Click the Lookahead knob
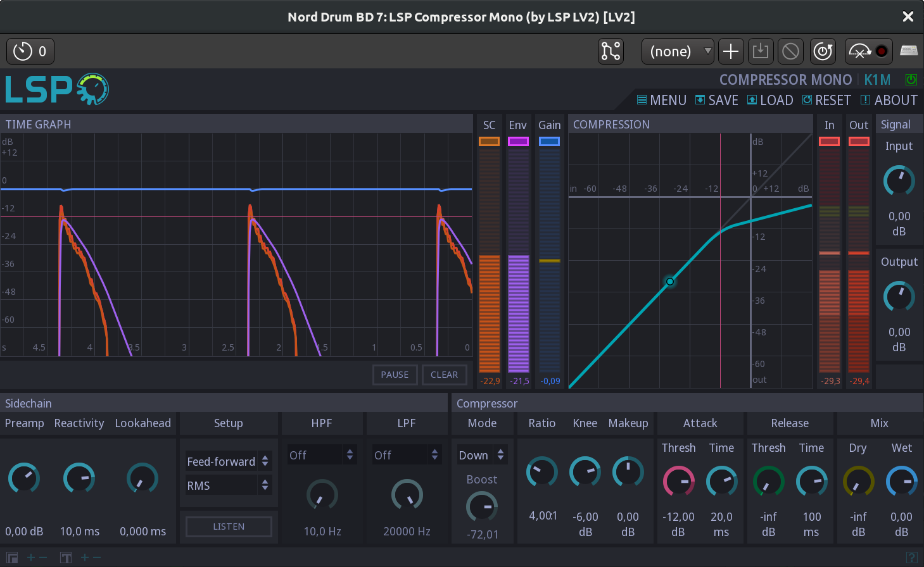This screenshot has width=924, height=567. pyautogui.click(x=142, y=478)
